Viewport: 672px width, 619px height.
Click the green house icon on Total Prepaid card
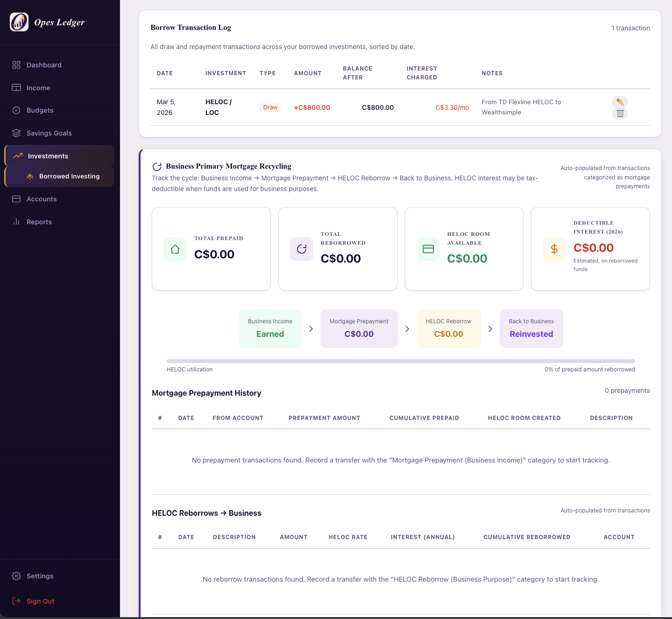[x=175, y=249]
